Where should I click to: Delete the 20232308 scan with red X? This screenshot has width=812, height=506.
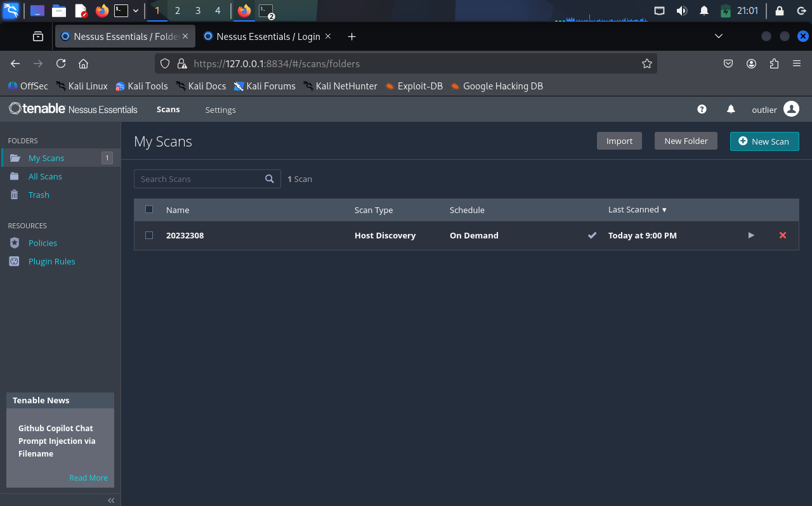coord(783,235)
